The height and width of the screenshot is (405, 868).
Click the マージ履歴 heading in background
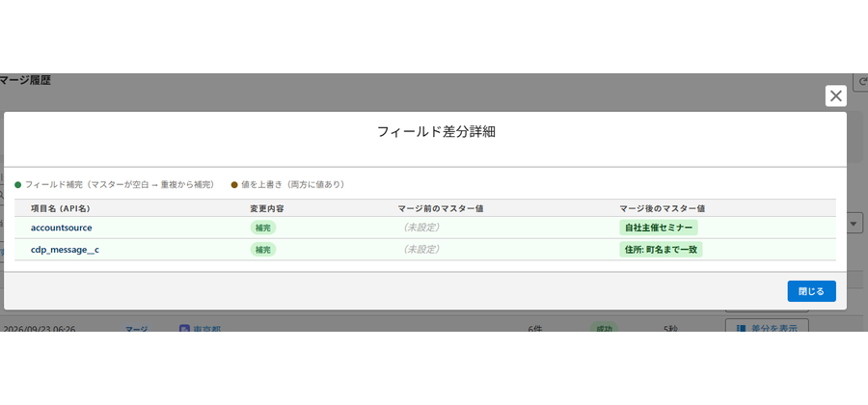(x=25, y=80)
